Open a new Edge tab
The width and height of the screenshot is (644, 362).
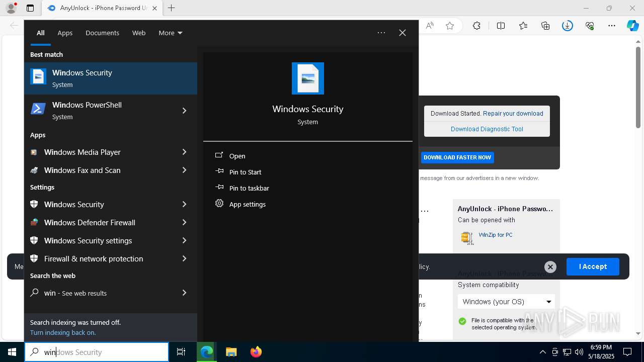click(x=172, y=8)
